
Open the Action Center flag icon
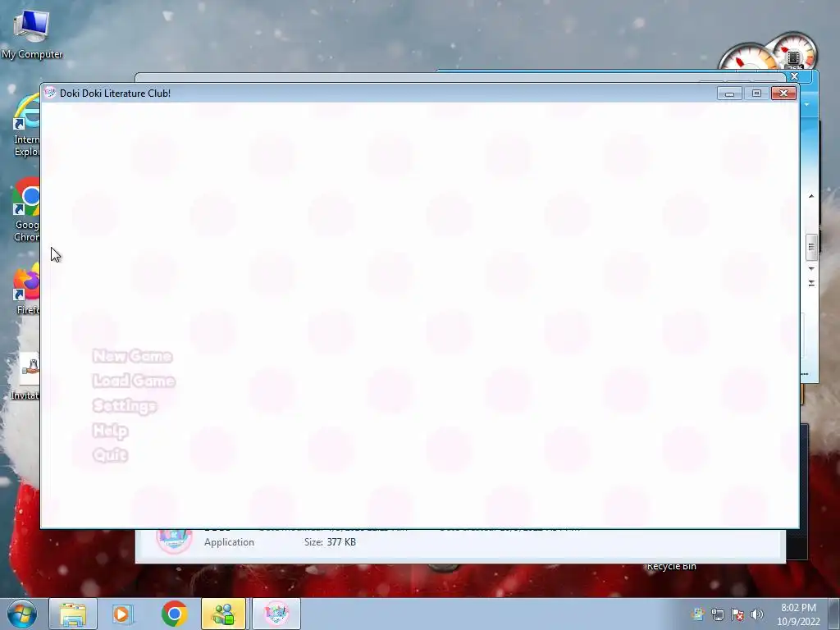(737, 614)
